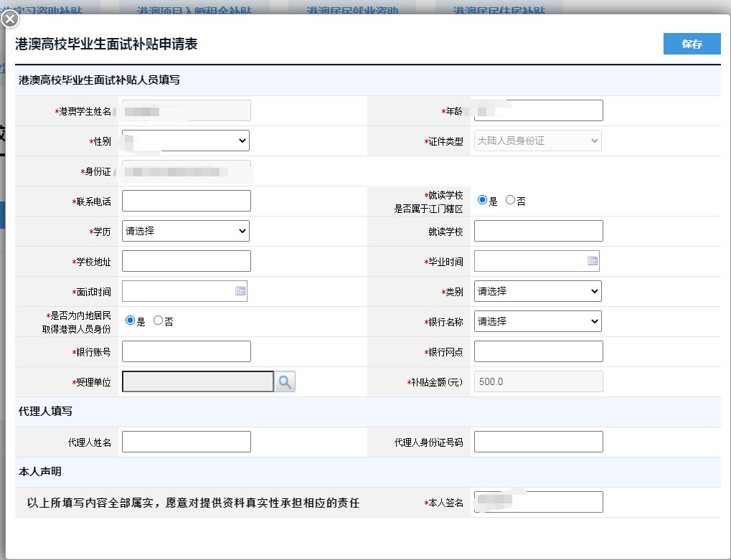
Task: Click the 就读学校 text box
Action: pos(538,231)
